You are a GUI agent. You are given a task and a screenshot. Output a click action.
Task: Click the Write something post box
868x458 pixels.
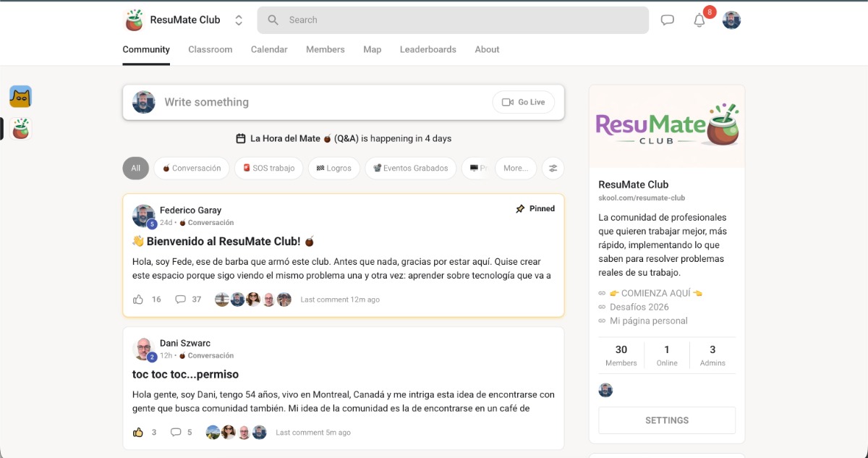(318, 102)
